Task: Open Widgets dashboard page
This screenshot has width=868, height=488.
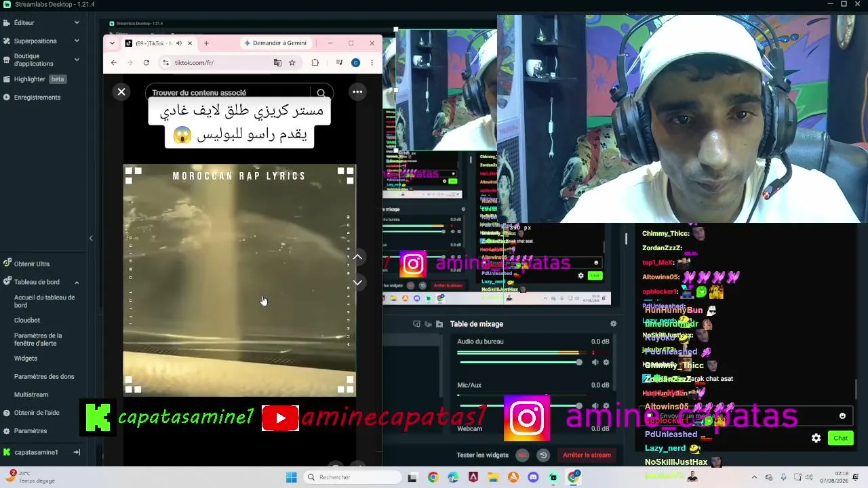Action: pyautogui.click(x=26, y=358)
